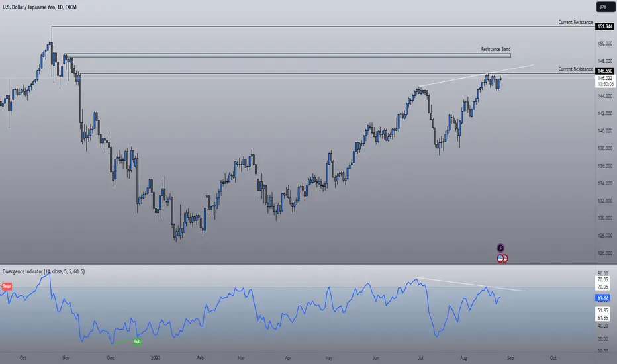Click the 146.590 price level tag
617x364 pixels.
pyautogui.click(x=605, y=71)
